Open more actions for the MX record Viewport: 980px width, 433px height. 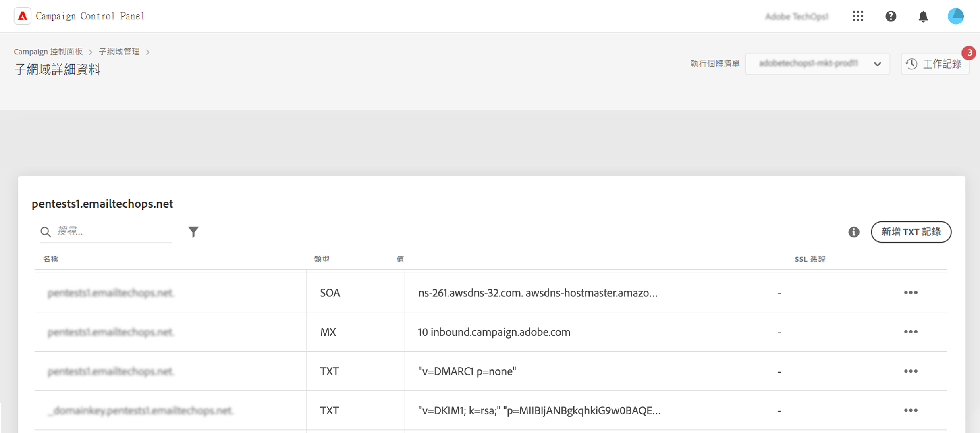pos(910,332)
